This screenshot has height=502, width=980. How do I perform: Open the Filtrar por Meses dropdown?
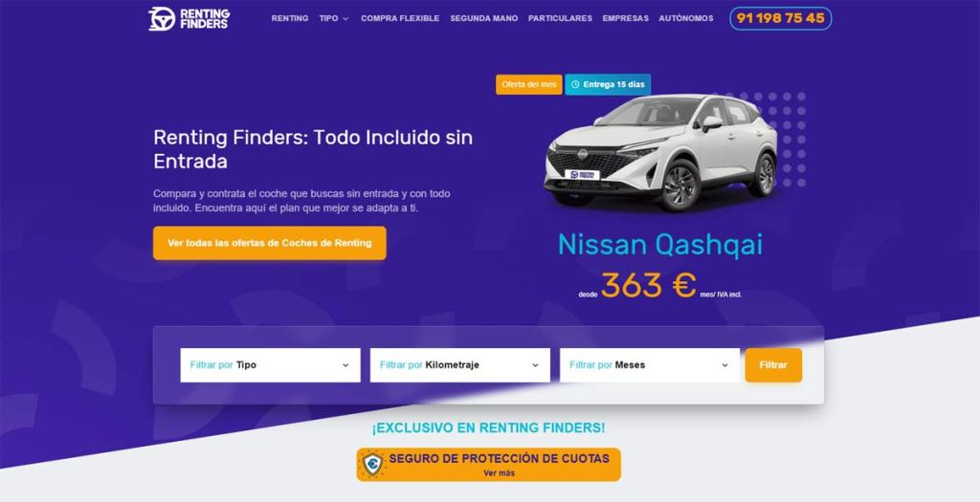(650, 365)
